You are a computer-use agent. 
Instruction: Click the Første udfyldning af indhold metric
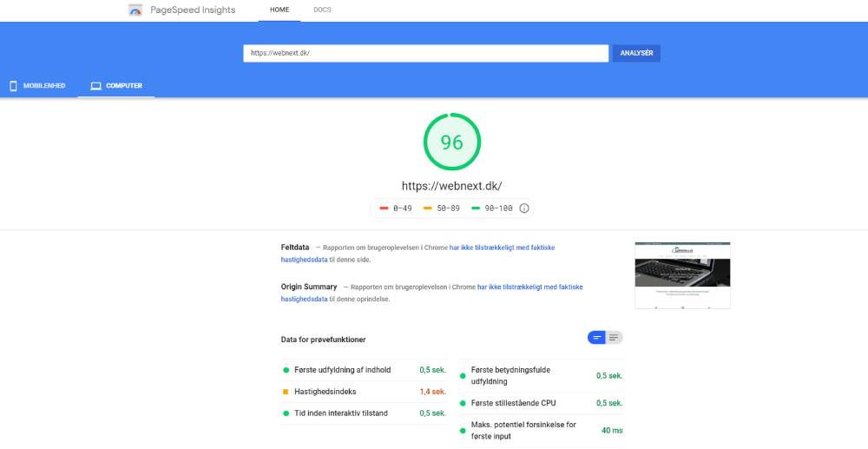click(x=364, y=370)
